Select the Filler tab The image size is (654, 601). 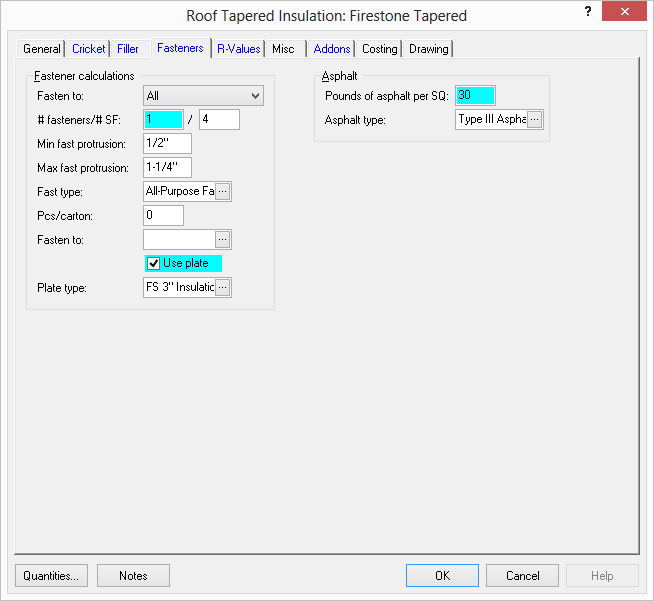coord(127,49)
